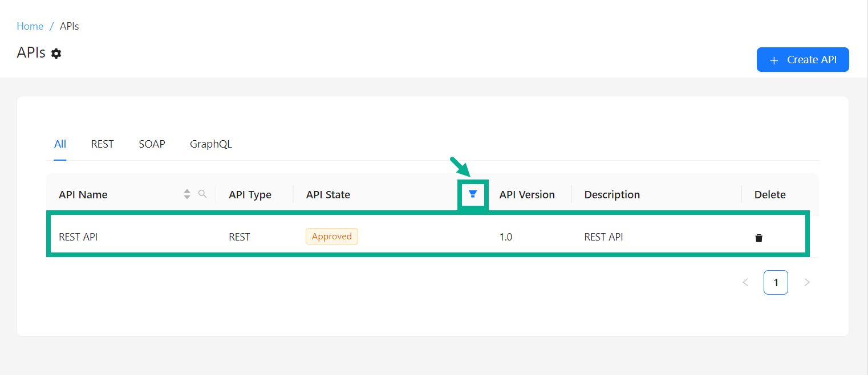Open settings via the gear icon beside APIs

pyautogui.click(x=56, y=53)
